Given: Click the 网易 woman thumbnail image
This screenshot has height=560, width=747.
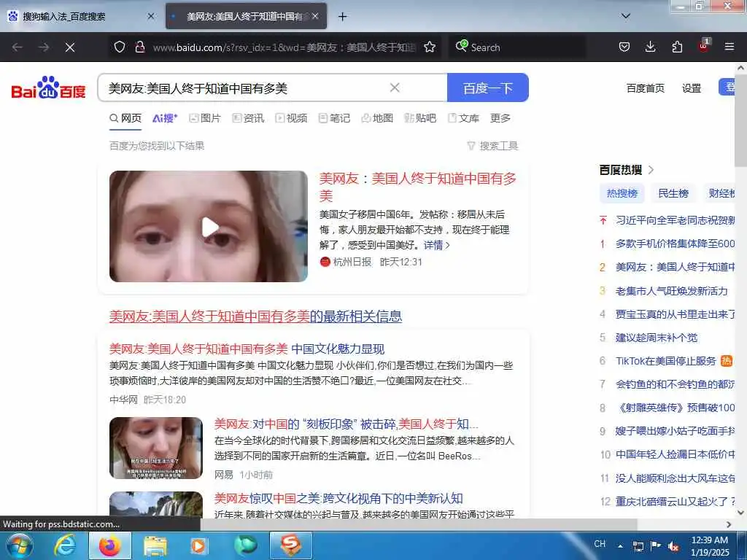Looking at the screenshot, I should coord(156,448).
